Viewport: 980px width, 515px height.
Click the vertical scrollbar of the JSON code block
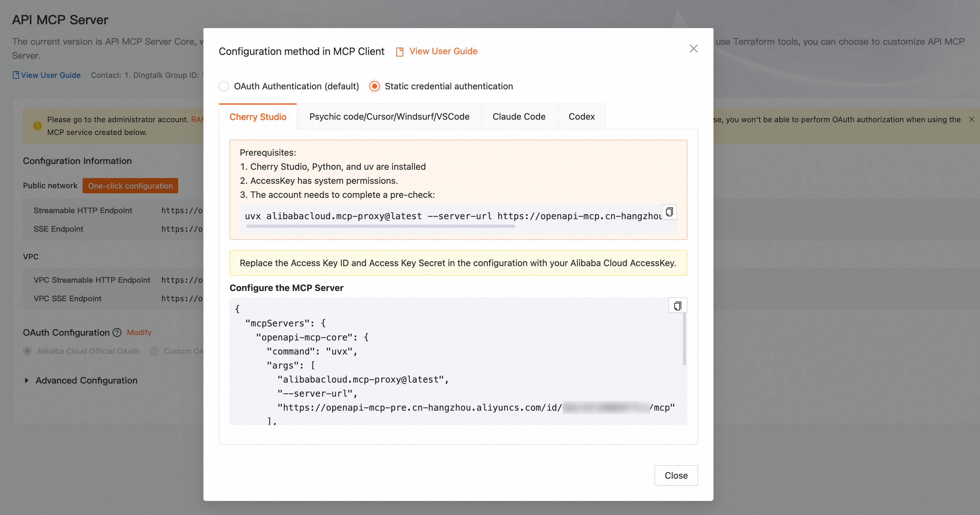684,339
